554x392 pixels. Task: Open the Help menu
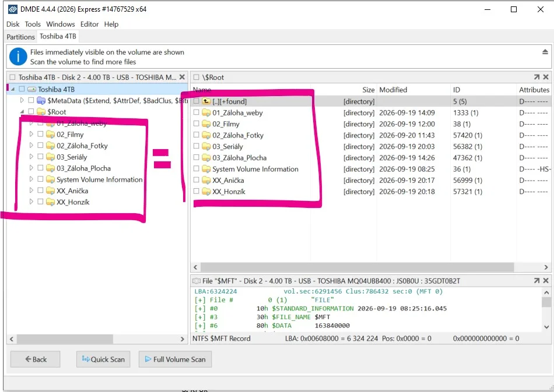click(x=111, y=24)
